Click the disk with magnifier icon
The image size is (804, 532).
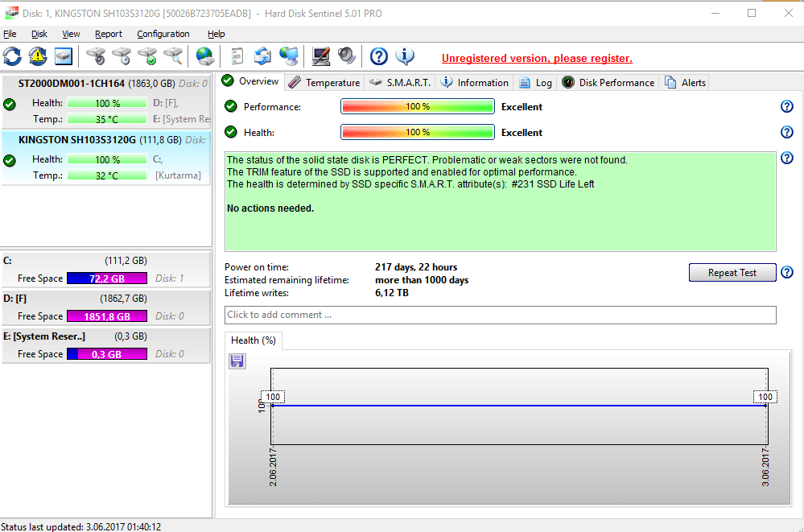point(173,56)
